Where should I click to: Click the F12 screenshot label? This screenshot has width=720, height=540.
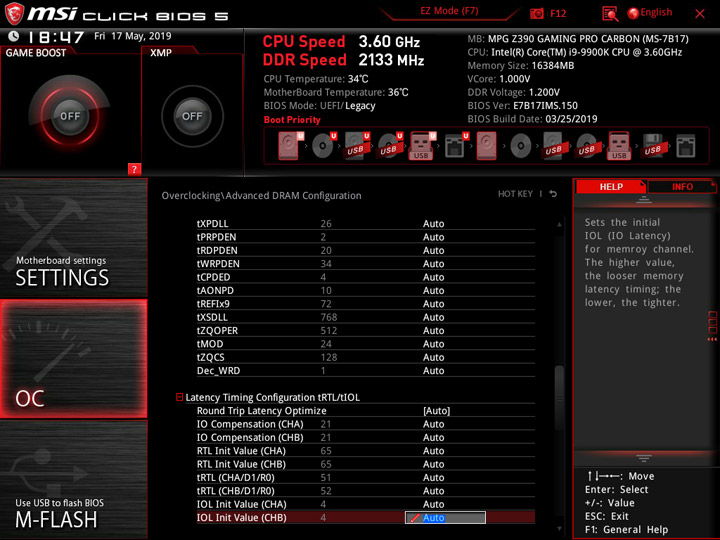coord(558,13)
